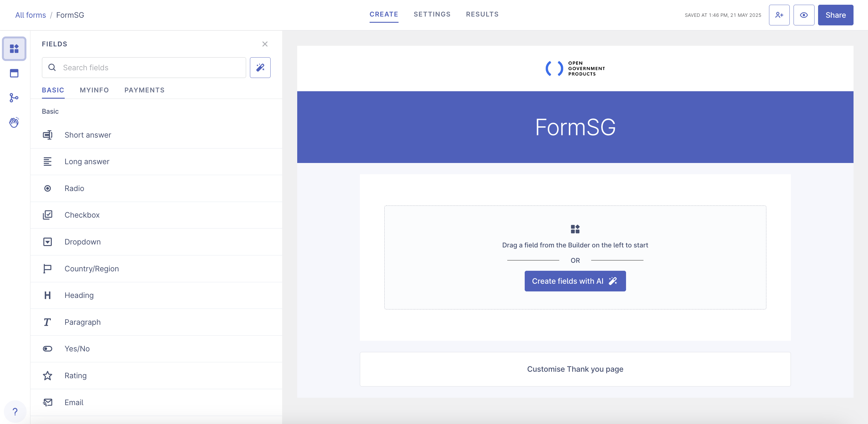Screen dimensions: 868x424
Task: Open the thank you page clapping icon
Action: (x=14, y=122)
